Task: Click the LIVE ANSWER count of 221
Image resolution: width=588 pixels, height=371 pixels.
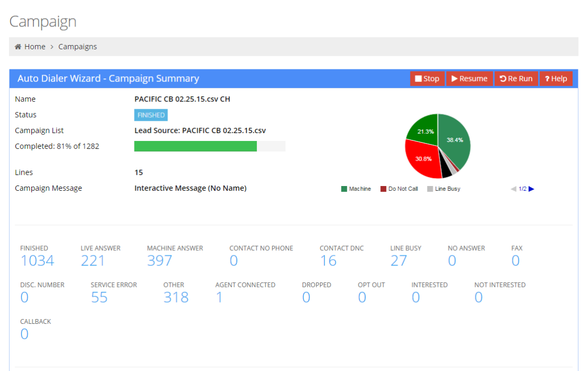Action: point(93,260)
